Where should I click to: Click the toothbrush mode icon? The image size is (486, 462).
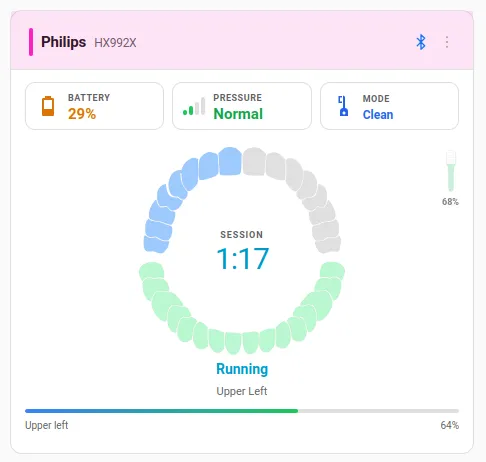coord(343,106)
